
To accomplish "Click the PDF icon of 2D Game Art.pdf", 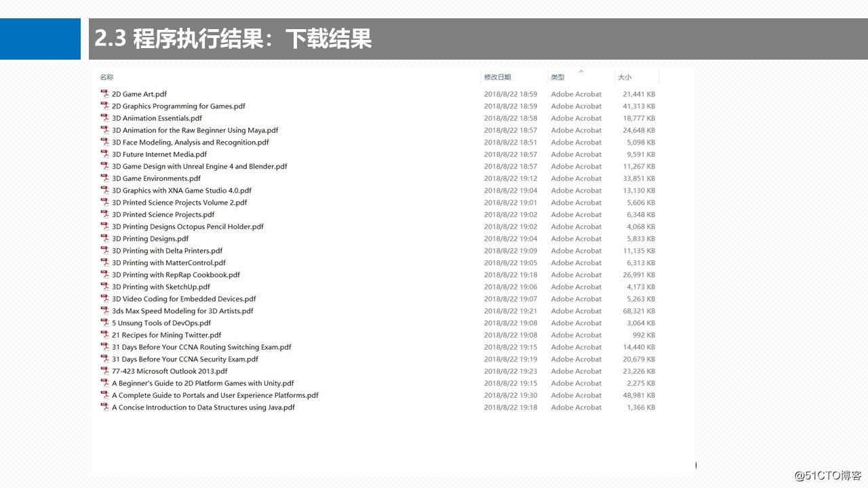I will tap(105, 94).
